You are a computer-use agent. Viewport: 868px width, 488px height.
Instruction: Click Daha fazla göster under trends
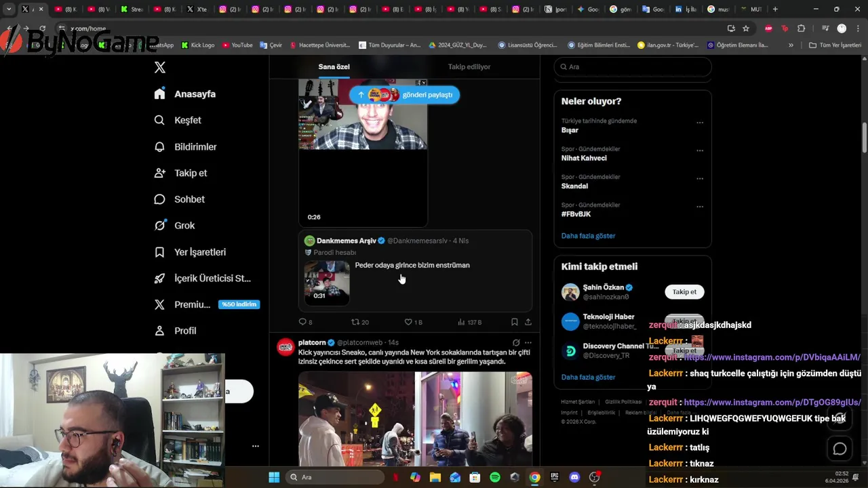coord(588,236)
